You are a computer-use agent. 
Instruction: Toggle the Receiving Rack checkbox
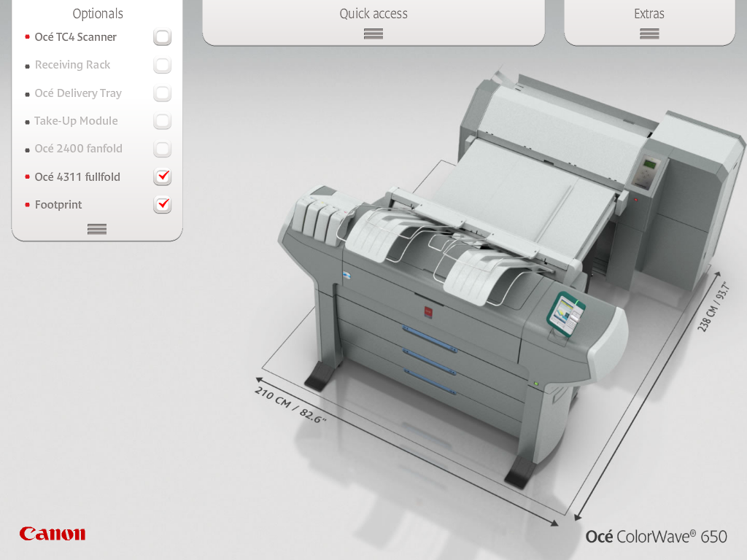tap(163, 65)
